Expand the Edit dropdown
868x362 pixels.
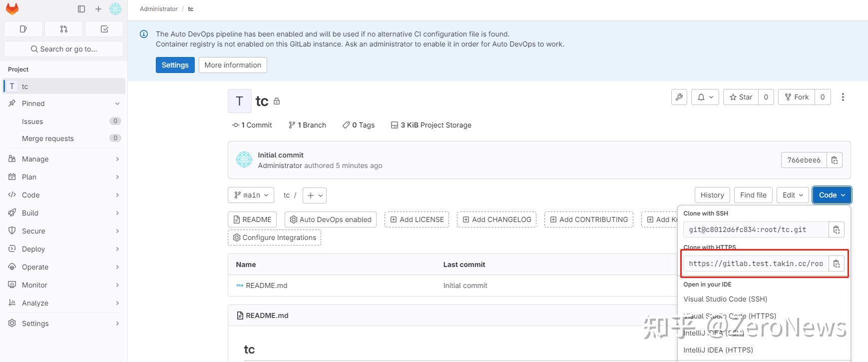click(793, 195)
